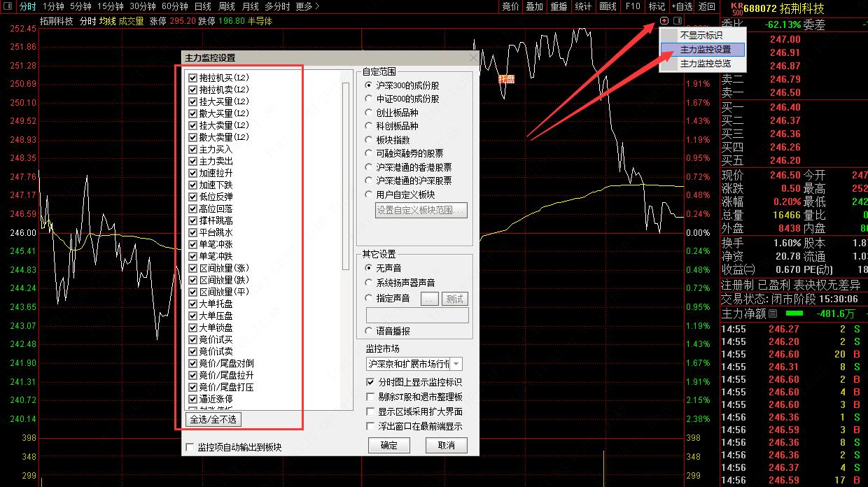Image resolution: width=868 pixels, height=487 pixels.
Task: Expand the 主力净额 dropdown arrow
Action: click(x=772, y=313)
